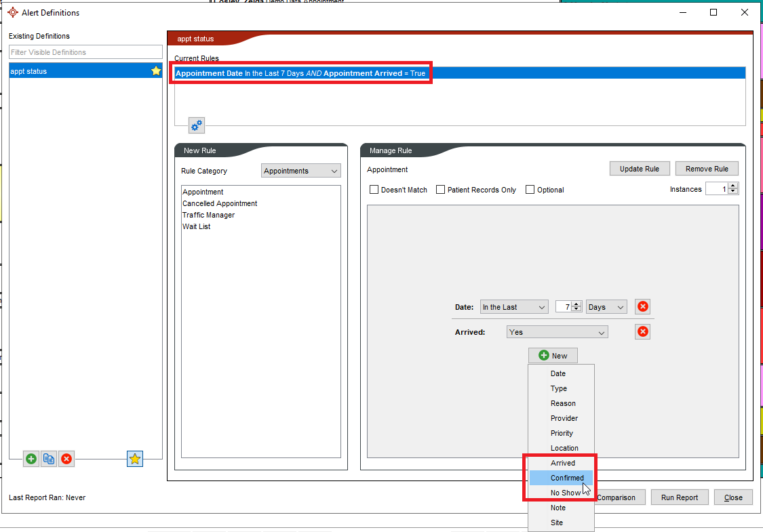
Task: Remove the Date condition with its red X
Action: (642, 307)
